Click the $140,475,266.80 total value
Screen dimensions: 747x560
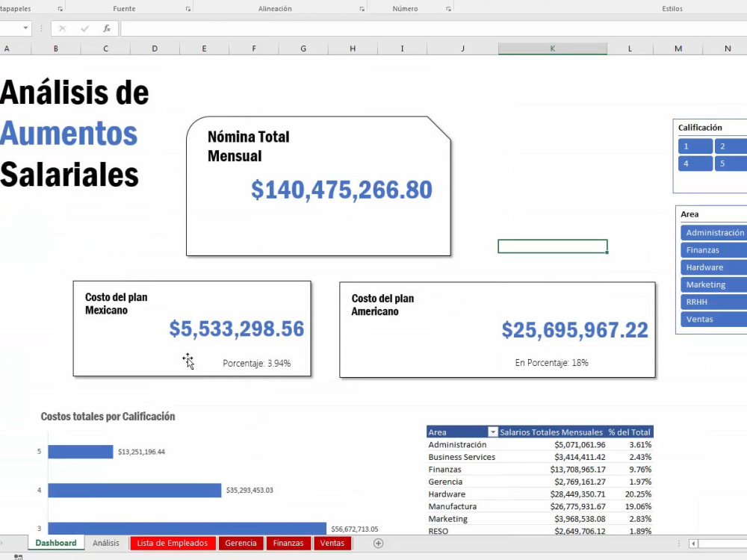coord(341,190)
